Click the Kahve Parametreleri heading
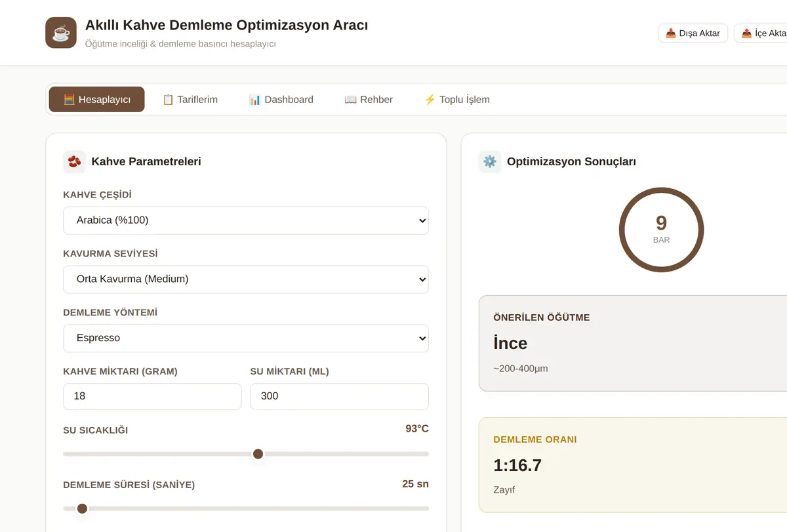787x532 pixels. pyautogui.click(x=146, y=161)
